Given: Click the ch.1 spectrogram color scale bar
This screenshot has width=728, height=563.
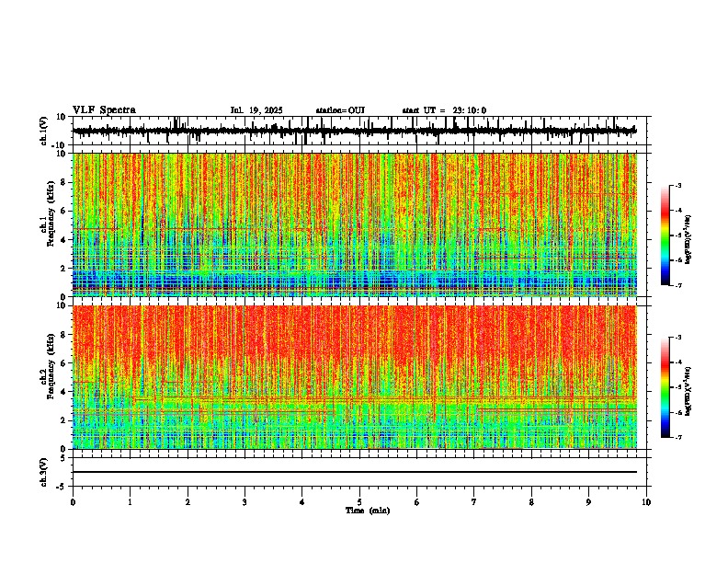Looking at the screenshot, I should pyautogui.click(x=665, y=236).
